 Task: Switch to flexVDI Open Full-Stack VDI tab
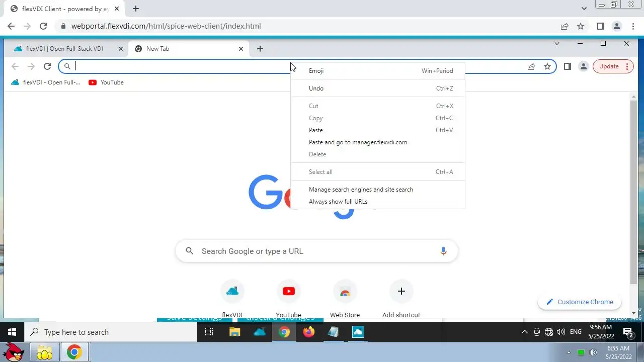[x=65, y=49]
